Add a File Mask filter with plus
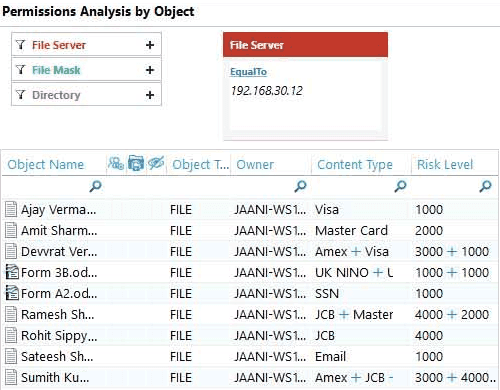 coord(150,70)
